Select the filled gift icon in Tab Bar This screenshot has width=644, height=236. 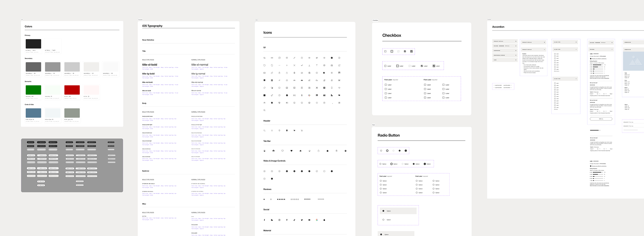click(x=345, y=151)
